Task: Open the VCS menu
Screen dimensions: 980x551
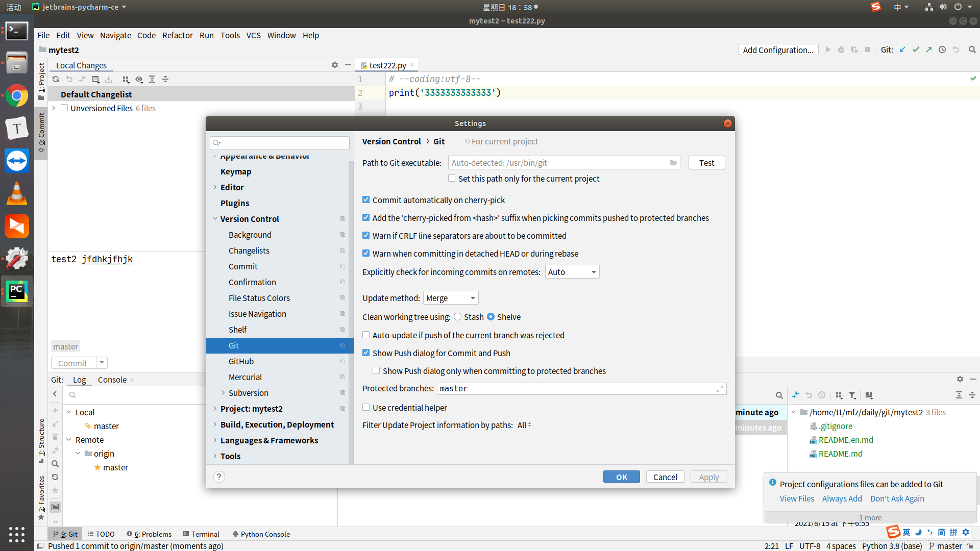Action: 253,35
